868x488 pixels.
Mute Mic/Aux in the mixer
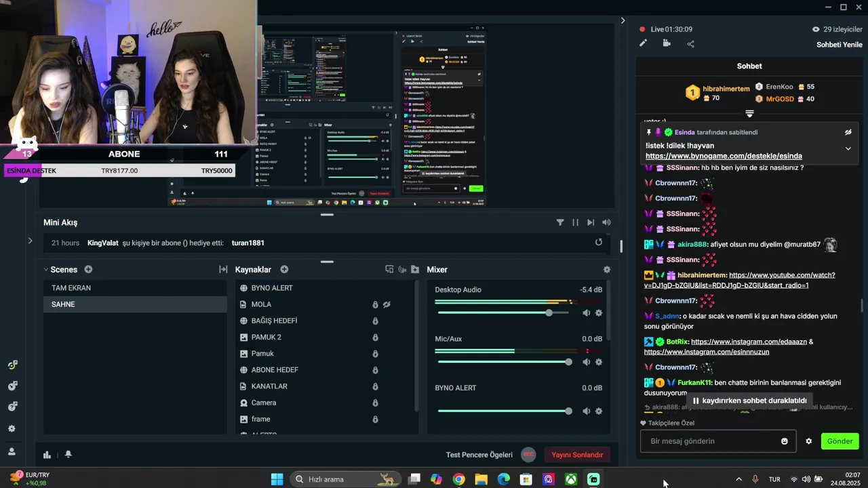click(x=586, y=362)
